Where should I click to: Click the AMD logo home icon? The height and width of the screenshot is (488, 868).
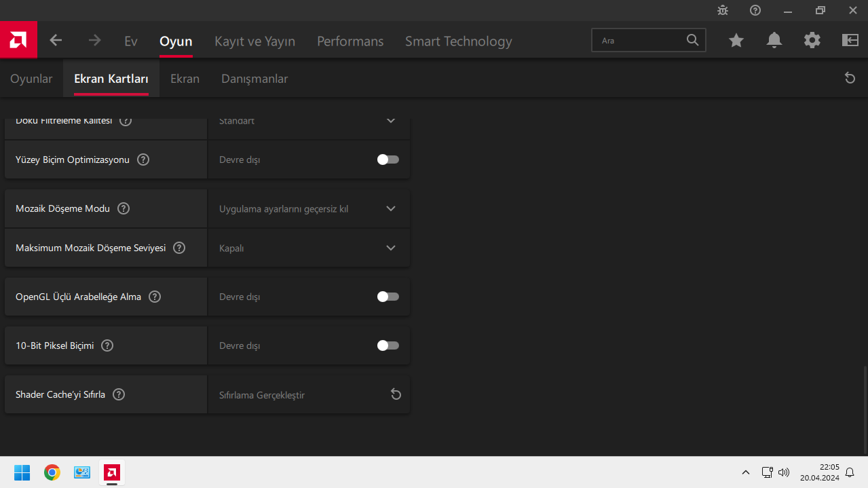[x=18, y=40]
